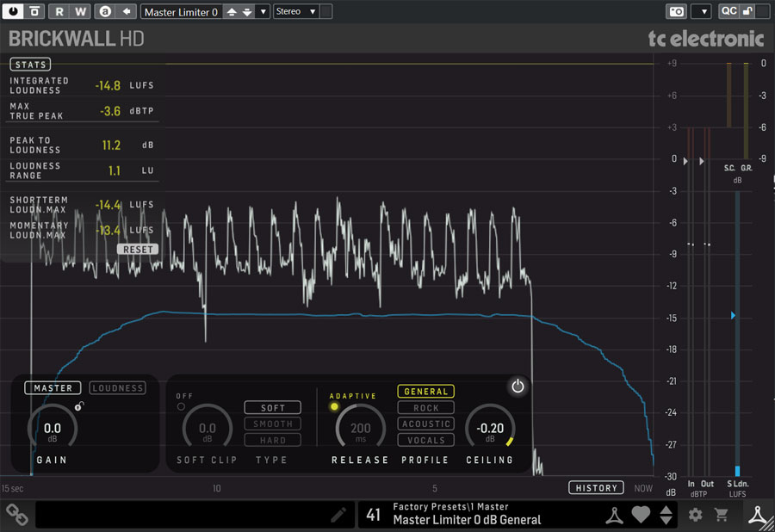Click the chain link icon at bottom left
The height and width of the screenshot is (532, 775).
17,515
